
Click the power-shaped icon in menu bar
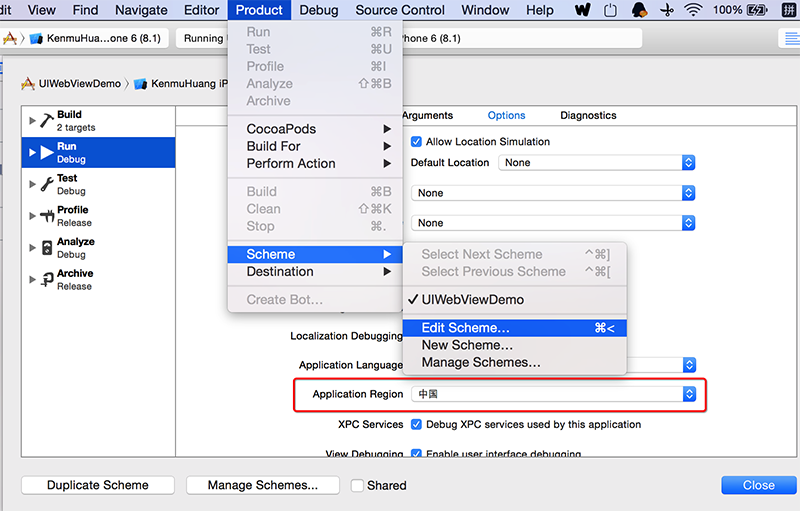tap(610, 10)
